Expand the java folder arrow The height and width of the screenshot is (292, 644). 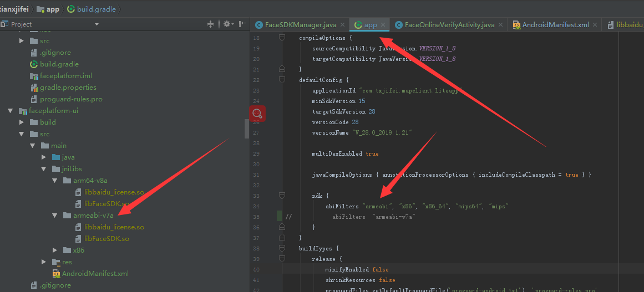tap(43, 157)
